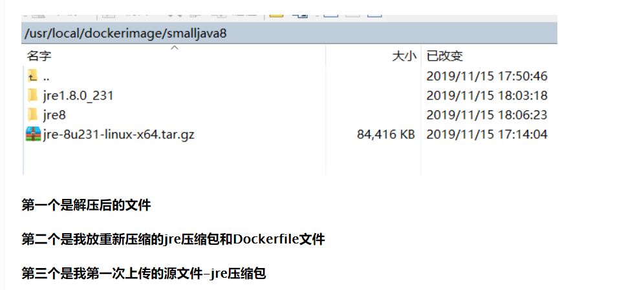Image resolution: width=644 pixels, height=290 pixels.
Task: Click the text 第一个是解压后的文件
Action: pos(86,205)
